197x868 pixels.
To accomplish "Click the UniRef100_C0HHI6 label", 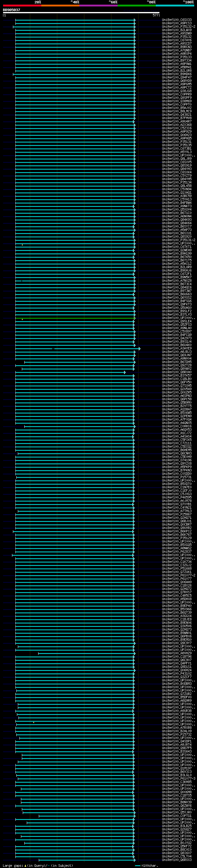I will tap(177, 426).
